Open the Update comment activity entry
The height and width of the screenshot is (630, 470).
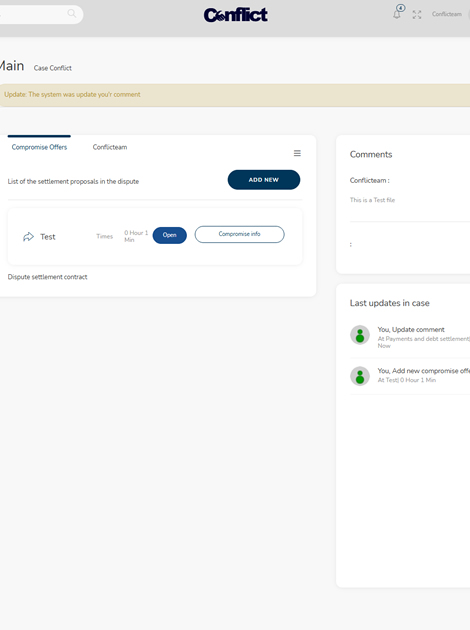click(411, 329)
